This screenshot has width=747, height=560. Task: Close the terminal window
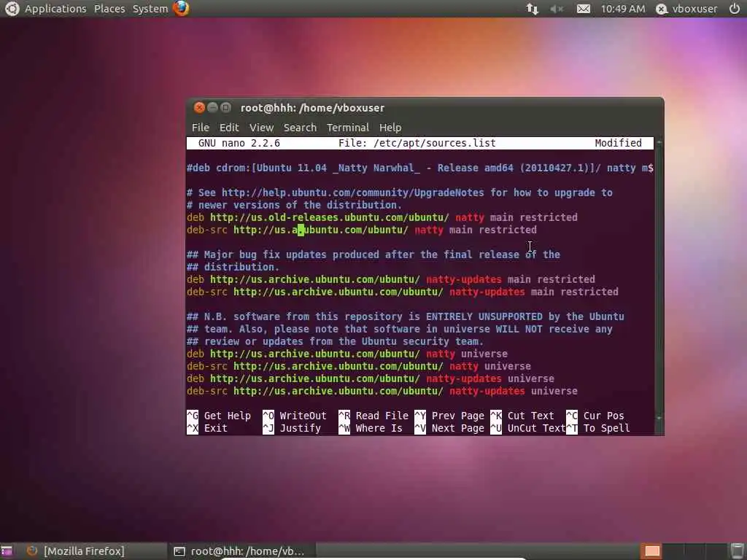pos(200,108)
